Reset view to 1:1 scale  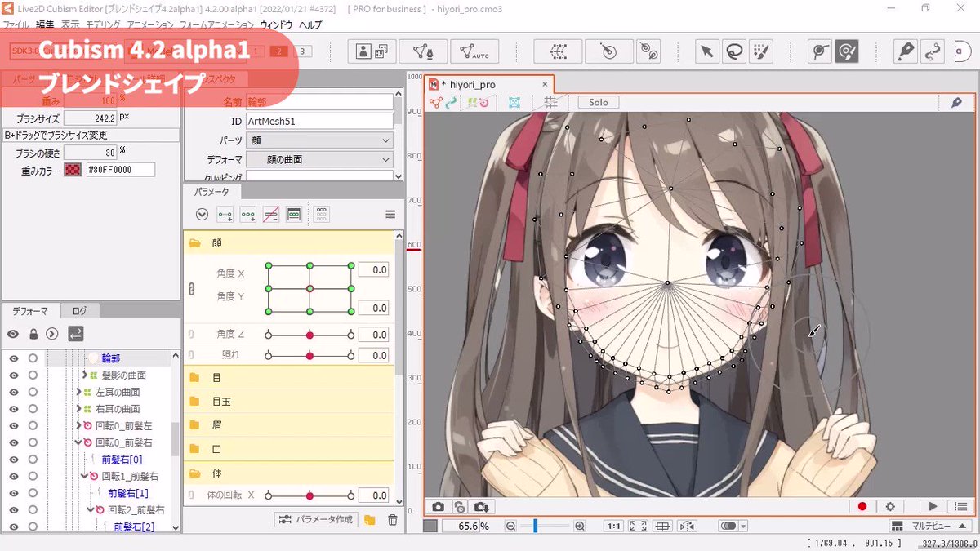pos(612,526)
